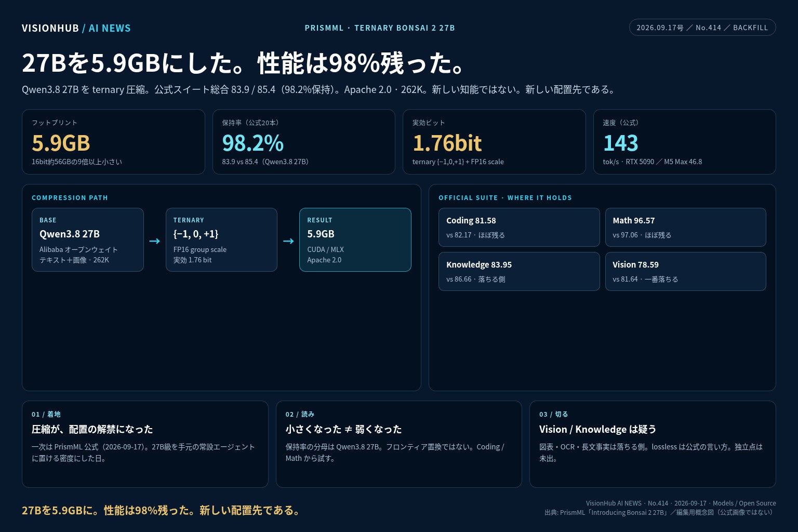Viewport: 798px width, 532px height.
Task: Open the Vision 78.59 score card
Action: (x=685, y=272)
